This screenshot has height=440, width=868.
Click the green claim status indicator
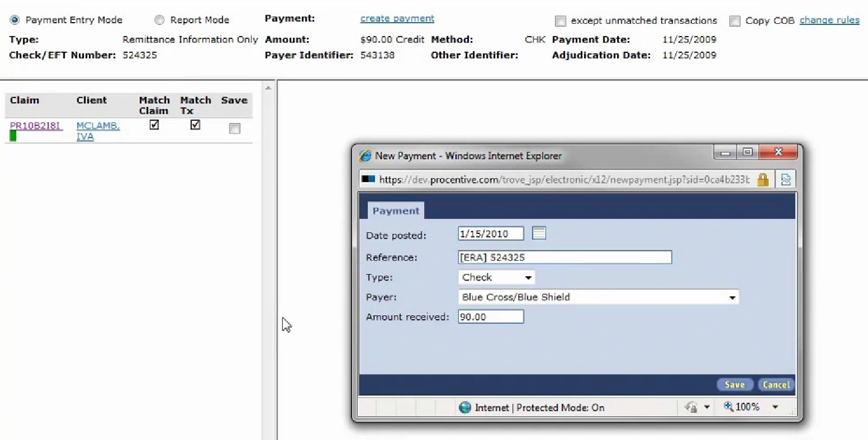click(13, 136)
